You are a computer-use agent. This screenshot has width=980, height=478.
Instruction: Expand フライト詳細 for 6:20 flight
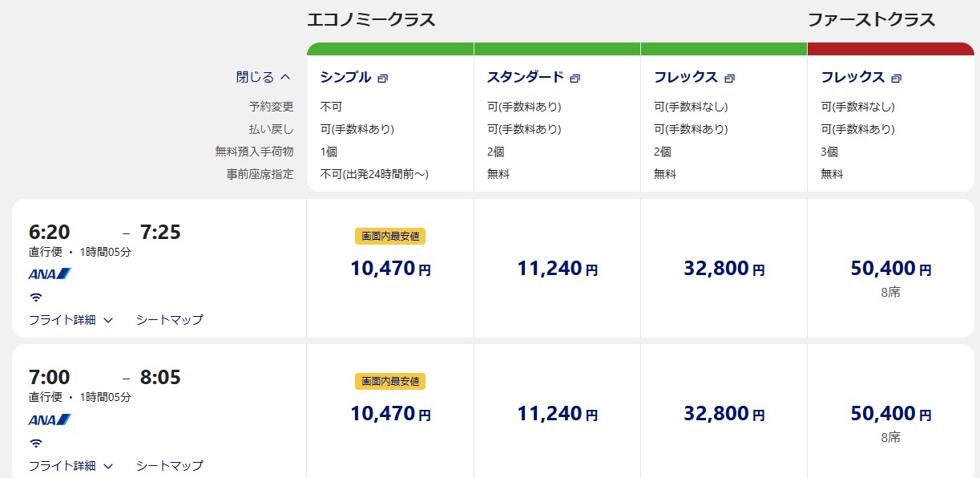pos(71,319)
